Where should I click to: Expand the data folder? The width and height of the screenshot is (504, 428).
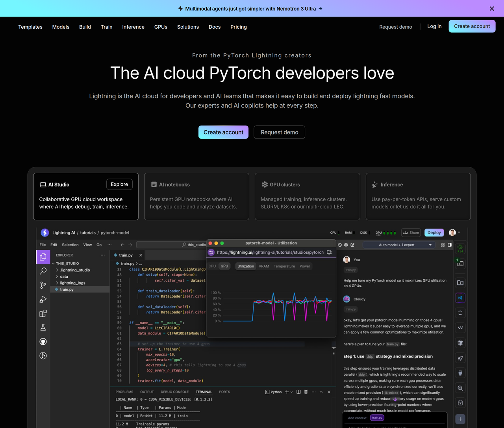pos(62,277)
